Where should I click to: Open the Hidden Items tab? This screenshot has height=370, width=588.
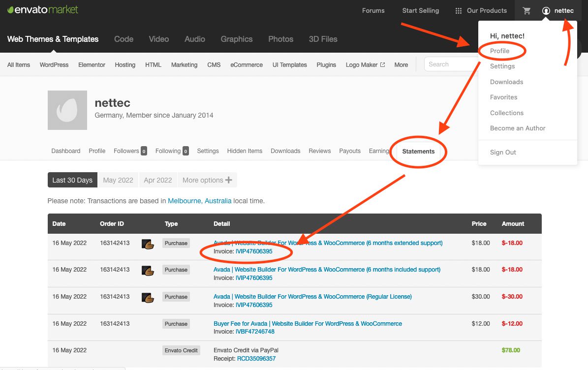[x=245, y=151]
